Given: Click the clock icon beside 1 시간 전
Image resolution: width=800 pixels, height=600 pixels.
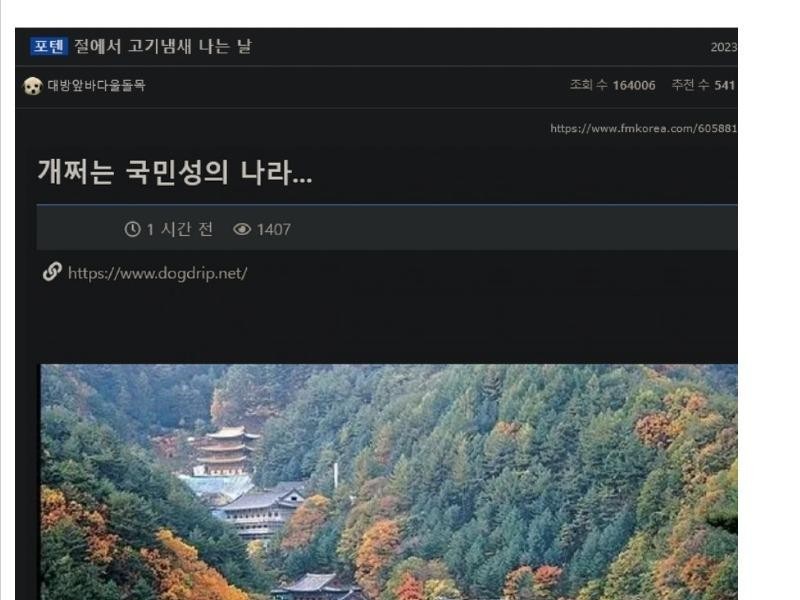Looking at the screenshot, I should 133,229.
